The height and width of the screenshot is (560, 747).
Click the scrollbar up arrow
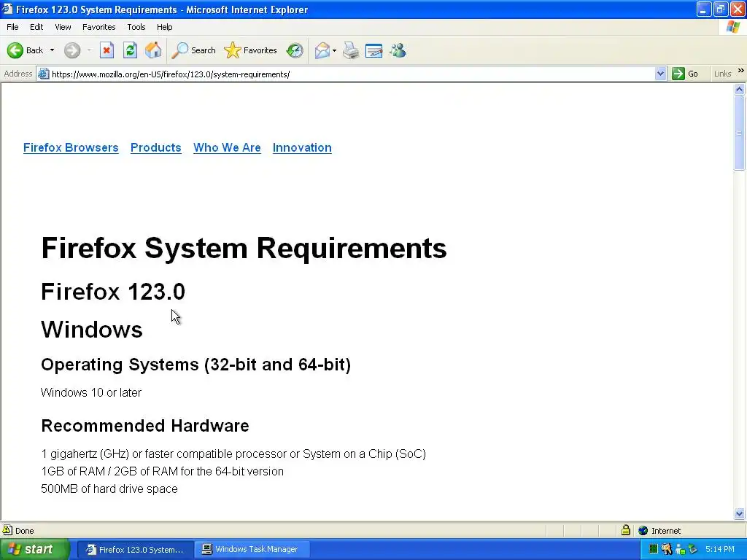coord(740,89)
